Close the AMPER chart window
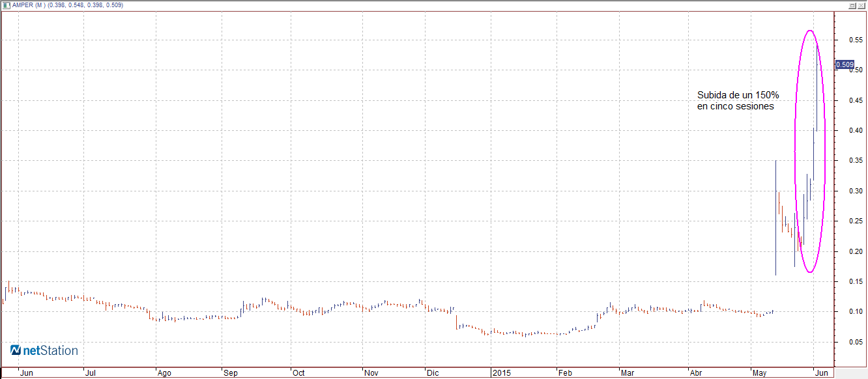Screen dimensions: 868x379 click(x=861, y=5)
